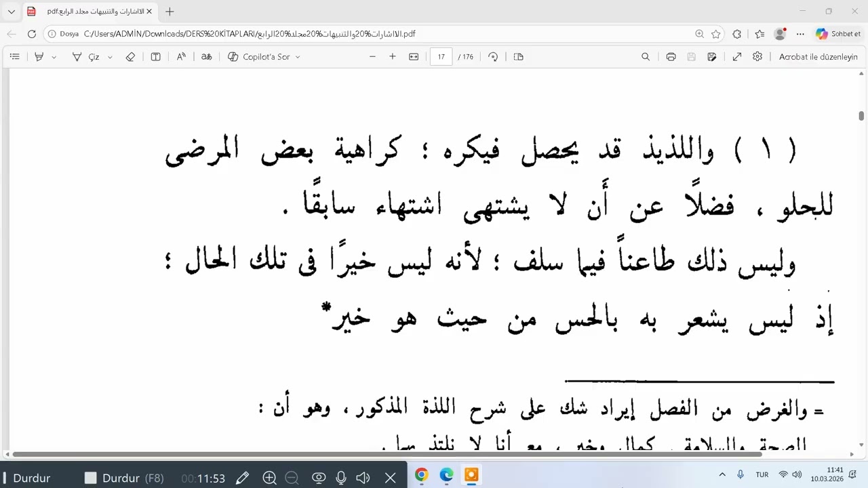868x488 pixels.
Task: Click the address bar zoom magnifier
Action: point(699,34)
